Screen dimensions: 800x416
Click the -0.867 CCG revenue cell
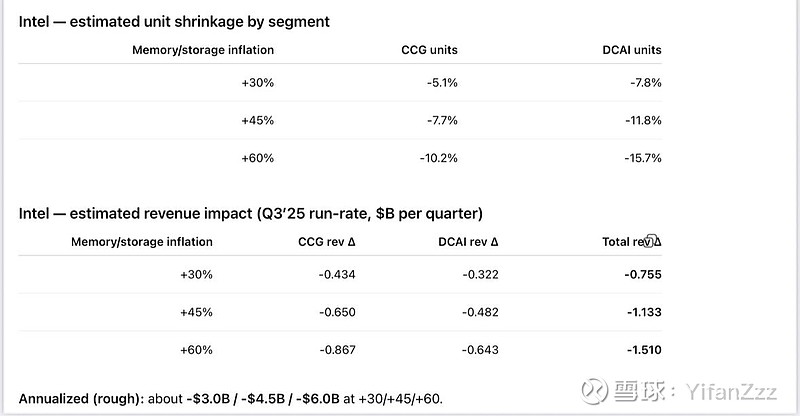click(x=337, y=350)
